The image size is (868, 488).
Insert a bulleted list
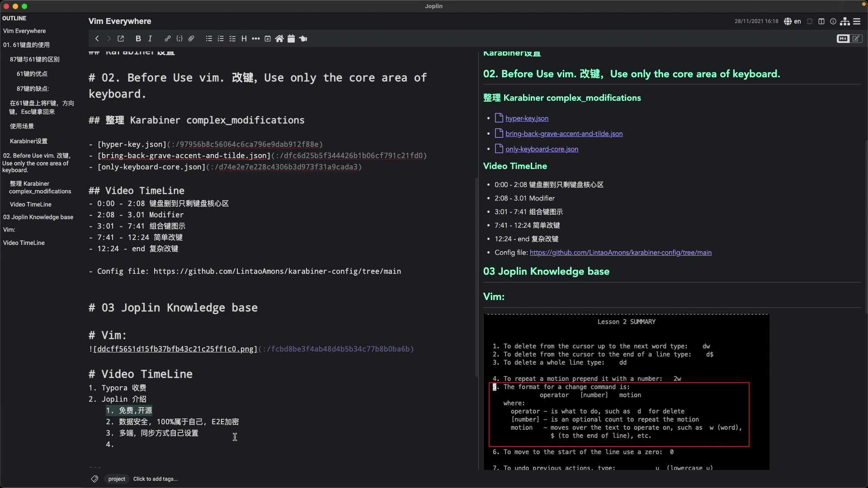pos(209,39)
